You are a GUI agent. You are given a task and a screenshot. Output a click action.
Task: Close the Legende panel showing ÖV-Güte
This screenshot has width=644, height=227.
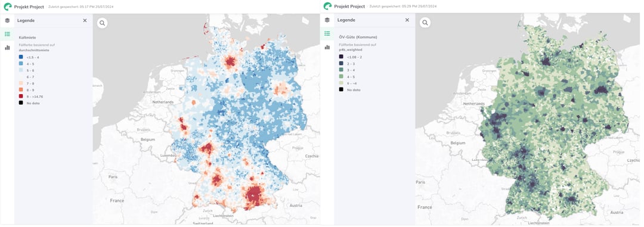(x=407, y=20)
